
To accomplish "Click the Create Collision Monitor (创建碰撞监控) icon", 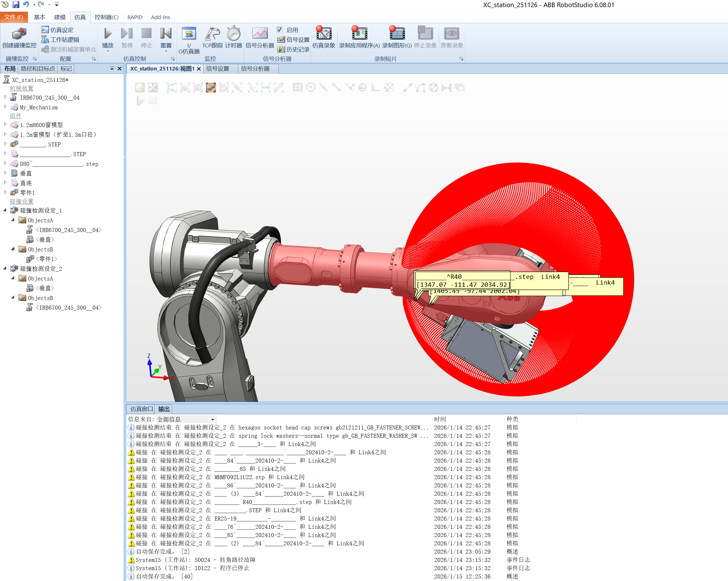I will coord(19,34).
